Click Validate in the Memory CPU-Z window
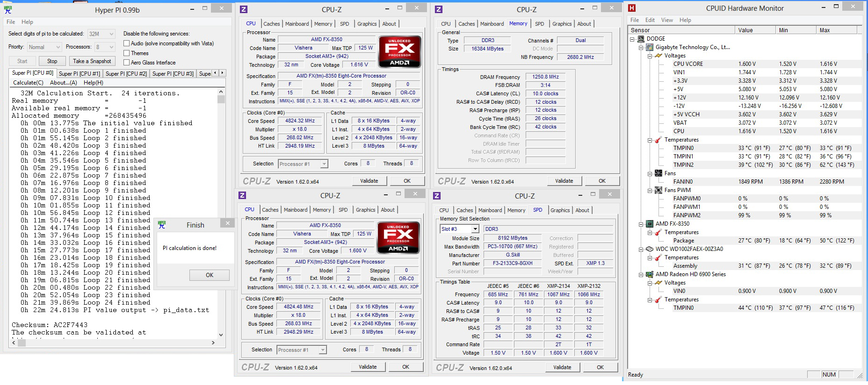 click(564, 181)
